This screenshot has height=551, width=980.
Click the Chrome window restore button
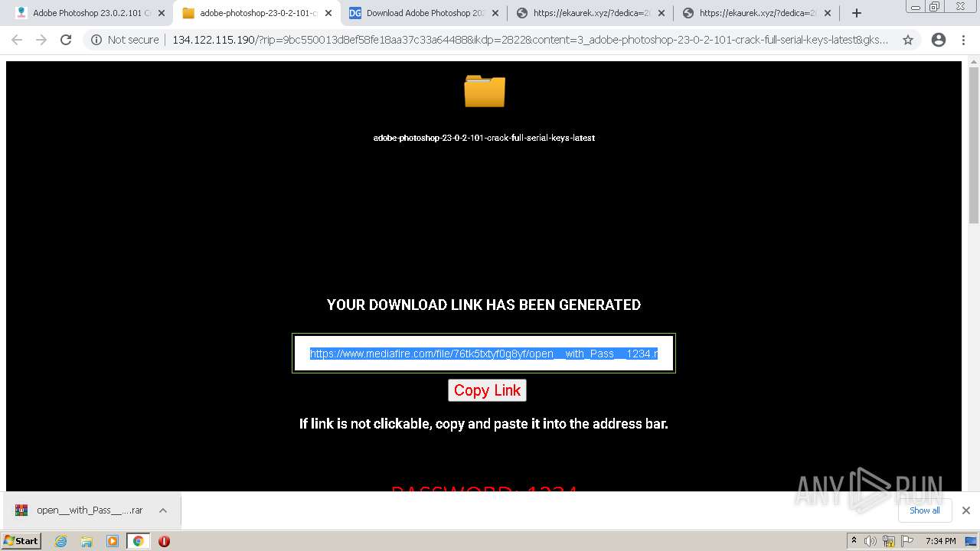pos(935,7)
